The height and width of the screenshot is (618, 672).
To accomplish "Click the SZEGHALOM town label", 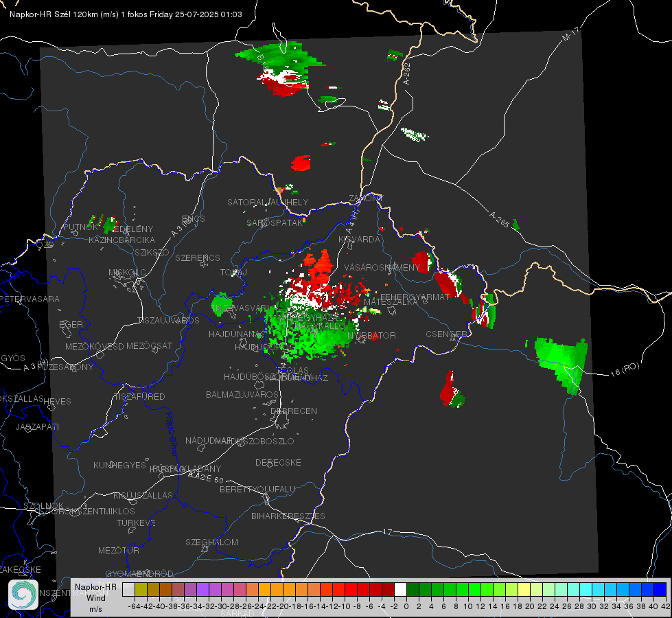I will coord(211,542).
